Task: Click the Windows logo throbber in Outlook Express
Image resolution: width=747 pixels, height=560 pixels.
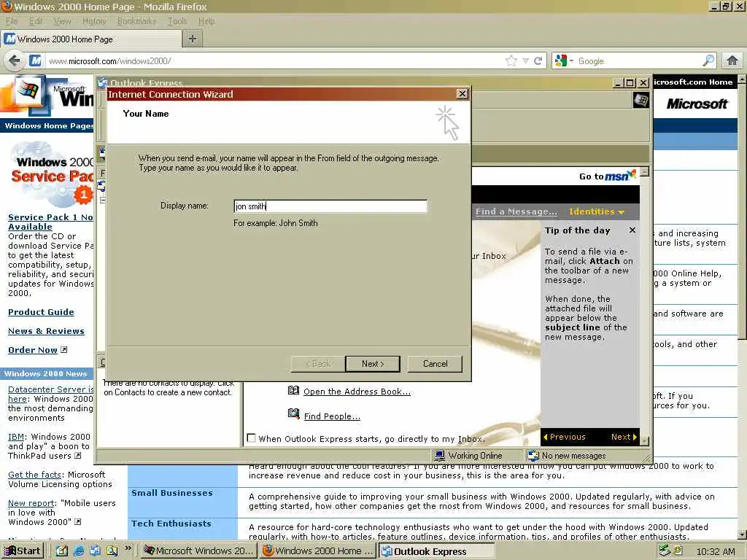Action: pos(640,100)
